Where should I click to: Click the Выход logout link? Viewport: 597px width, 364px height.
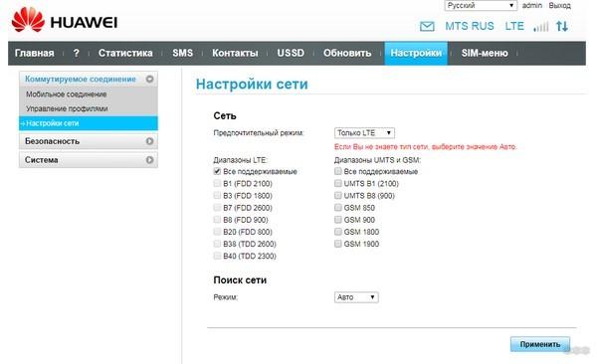[559, 5]
